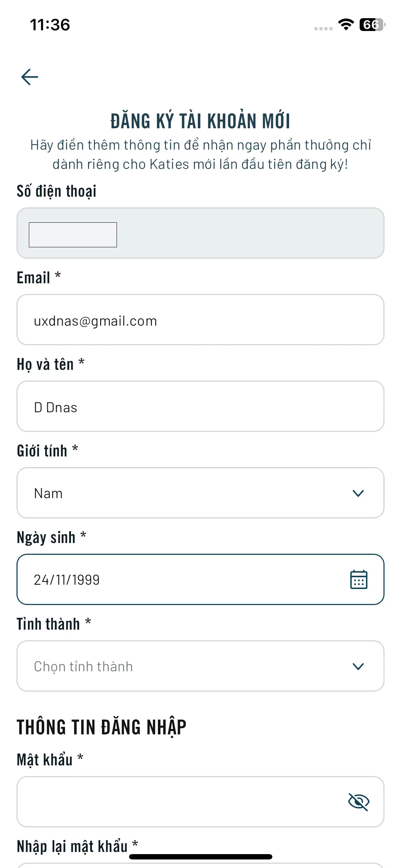
Task: Focus the empty Mật khẩu password field
Action: 178,802
